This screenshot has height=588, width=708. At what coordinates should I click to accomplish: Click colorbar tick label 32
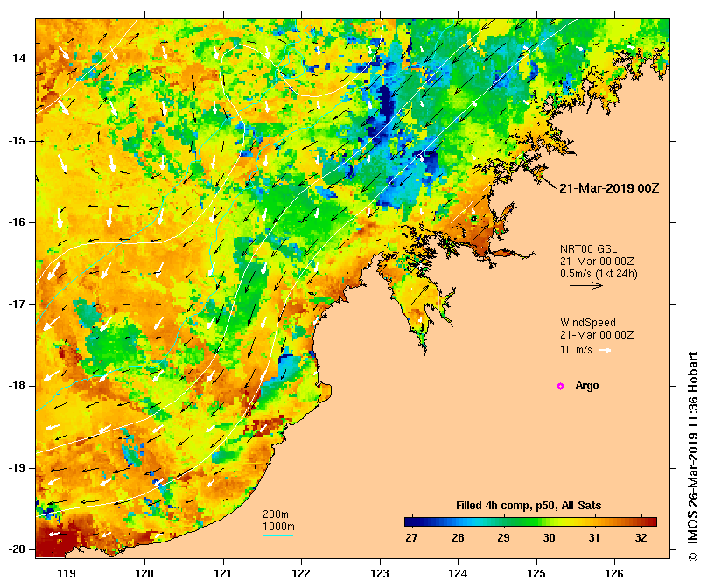(x=641, y=538)
